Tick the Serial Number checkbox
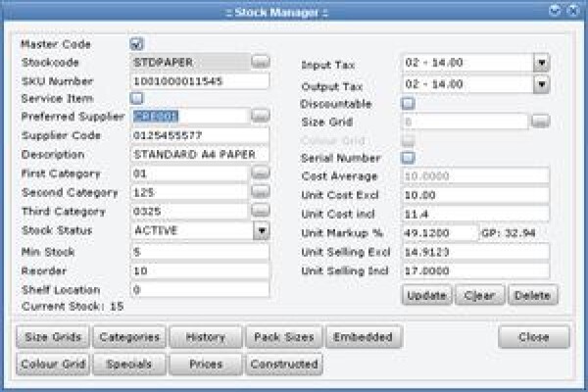The width and height of the screenshot is (588, 392). (x=408, y=158)
